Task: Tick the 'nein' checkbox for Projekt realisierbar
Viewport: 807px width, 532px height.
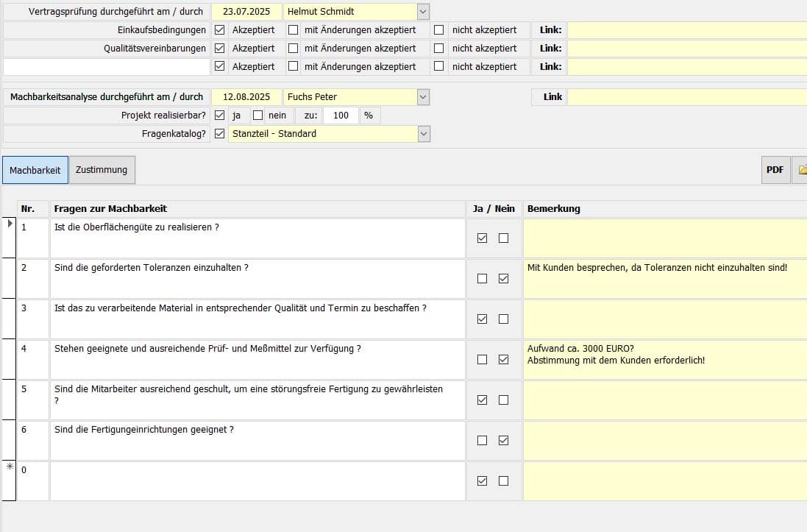Action: tap(257, 116)
